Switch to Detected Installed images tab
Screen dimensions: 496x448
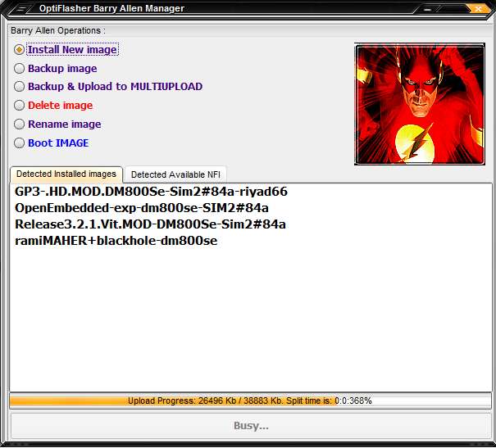point(66,174)
